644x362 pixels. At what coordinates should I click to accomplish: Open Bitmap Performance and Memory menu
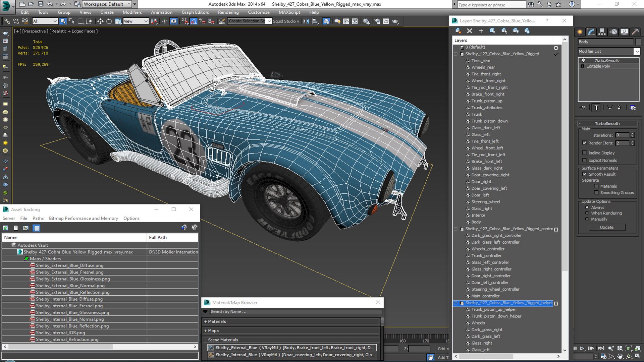(84, 218)
